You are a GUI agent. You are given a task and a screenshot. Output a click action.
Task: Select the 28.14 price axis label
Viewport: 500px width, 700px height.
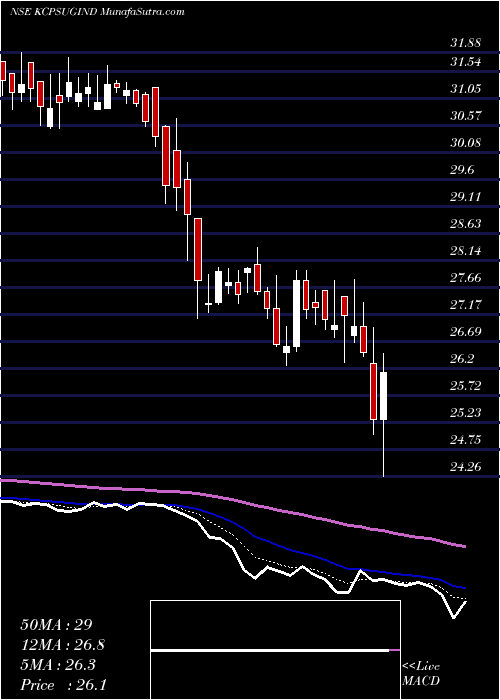(x=466, y=251)
